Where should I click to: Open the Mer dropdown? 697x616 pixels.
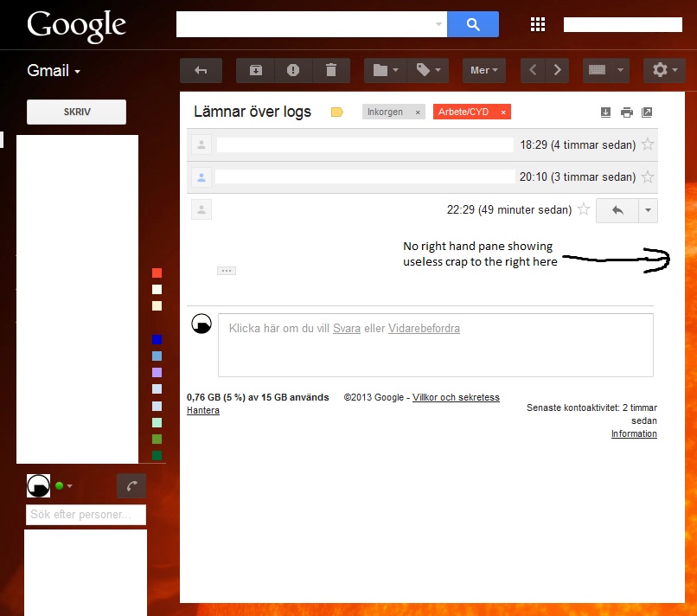483,71
